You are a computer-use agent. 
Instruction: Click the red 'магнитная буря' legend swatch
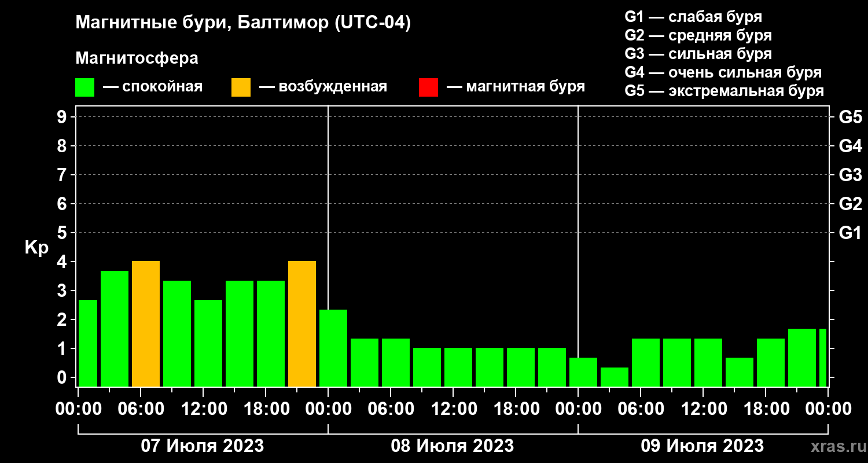point(428,87)
